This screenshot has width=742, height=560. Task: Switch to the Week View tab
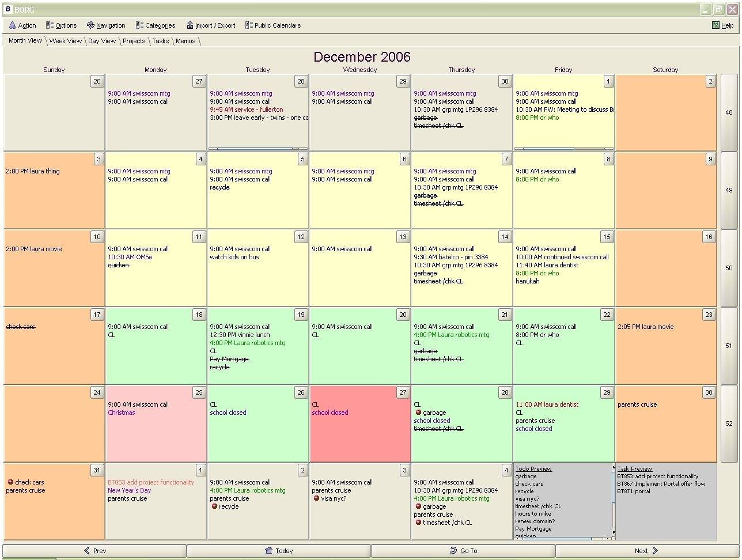[x=65, y=41]
